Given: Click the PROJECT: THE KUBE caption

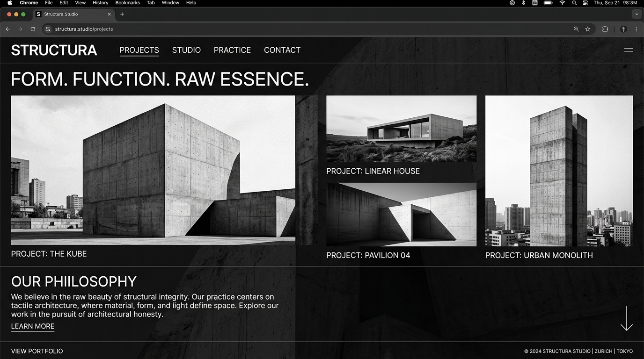Looking at the screenshot, I should 49,254.
